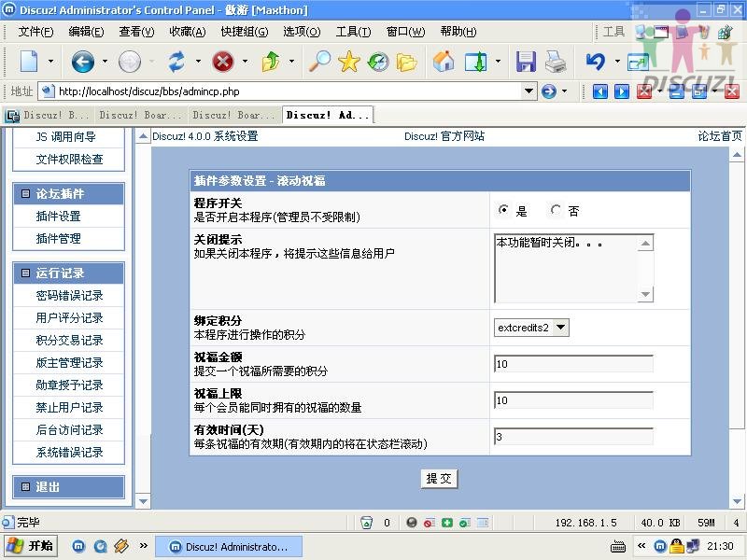Click the green up-arrow folder icon

pyautogui.click(x=271, y=62)
